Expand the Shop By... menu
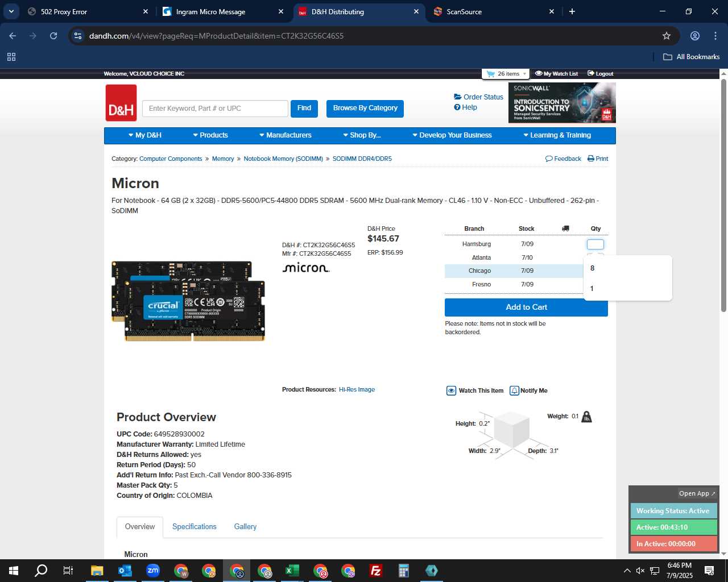This screenshot has width=728, height=582. [362, 135]
